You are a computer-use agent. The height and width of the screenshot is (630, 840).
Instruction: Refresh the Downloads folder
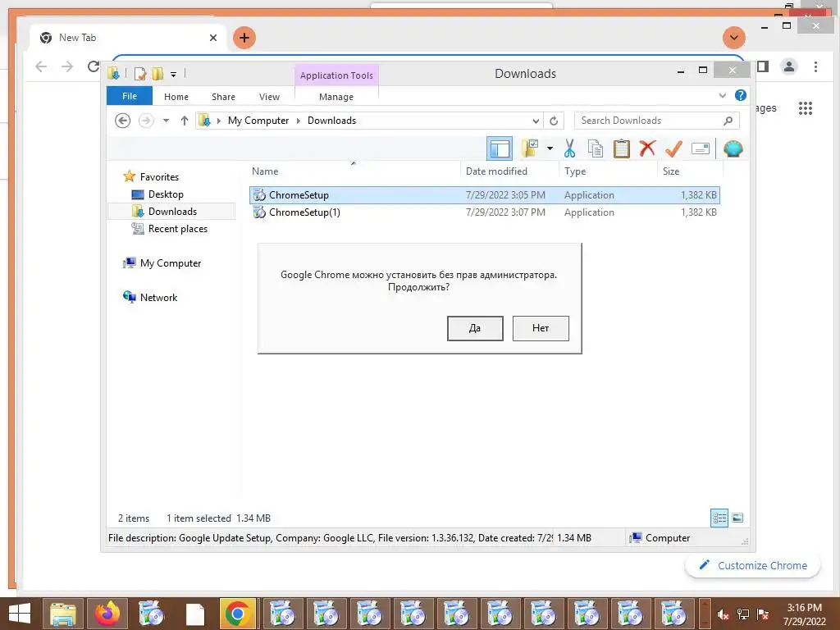click(x=554, y=121)
